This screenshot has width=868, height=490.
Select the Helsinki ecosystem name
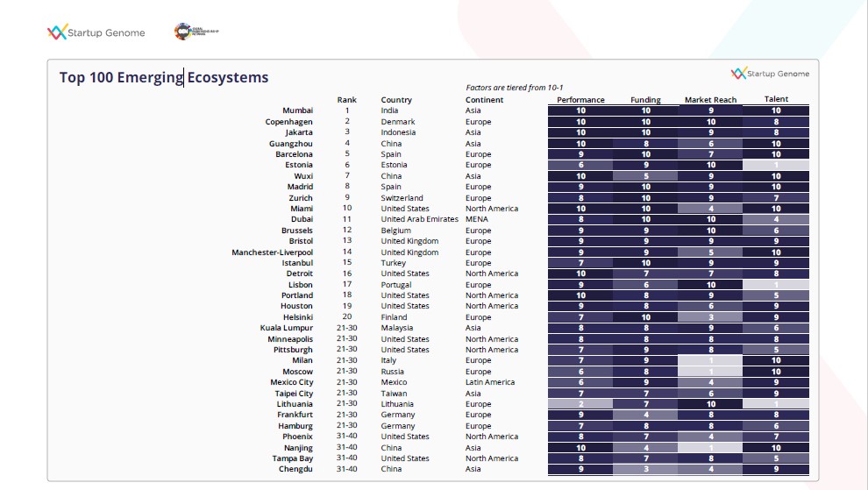[298, 317]
